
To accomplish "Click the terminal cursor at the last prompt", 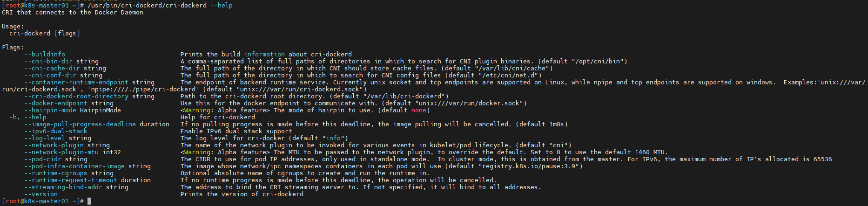I will click(89, 201).
